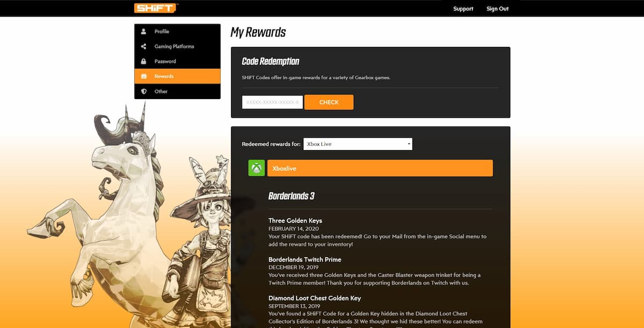Click the Three Golden Keys reward title
Viewport: 644px width, 328px height.
click(295, 221)
